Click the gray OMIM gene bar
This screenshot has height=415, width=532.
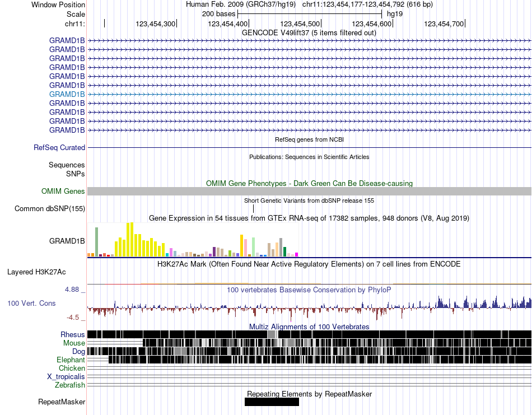point(309,191)
